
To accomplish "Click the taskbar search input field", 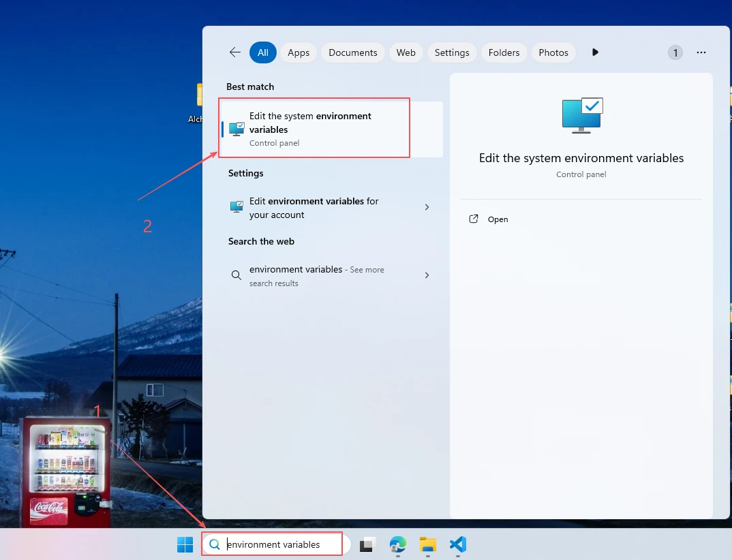I will tap(279, 544).
